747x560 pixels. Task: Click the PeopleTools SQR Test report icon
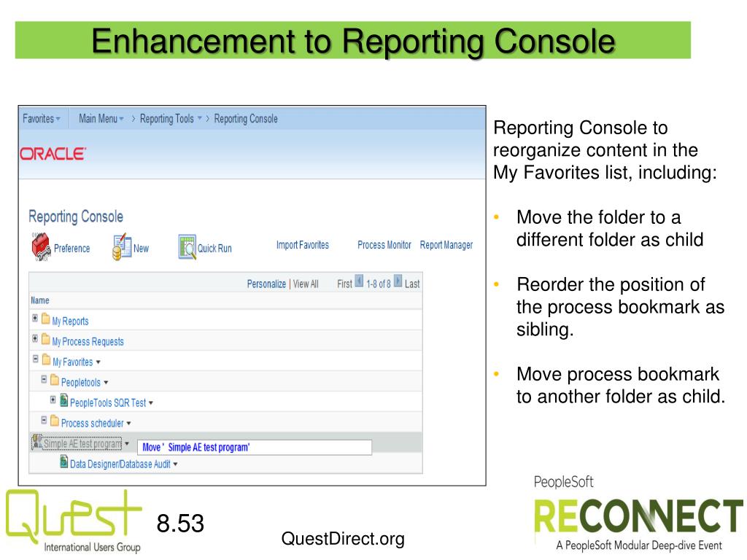click(x=64, y=400)
